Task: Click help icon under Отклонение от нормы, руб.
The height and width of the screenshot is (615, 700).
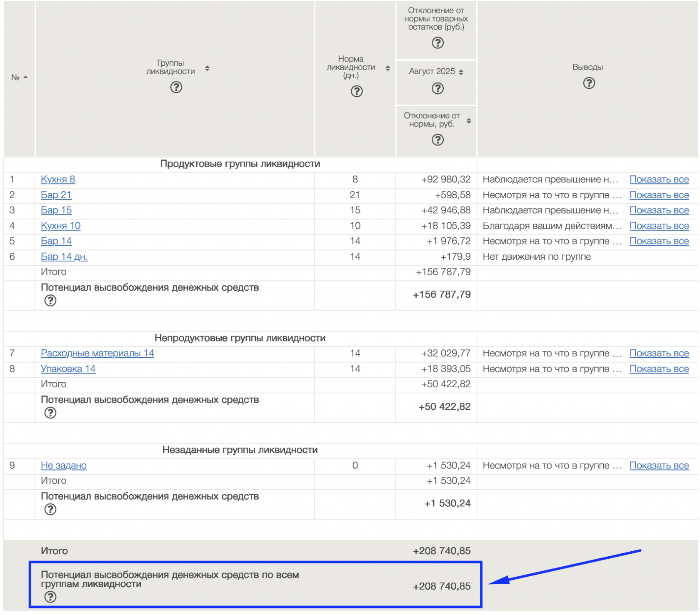Action: 437,140
